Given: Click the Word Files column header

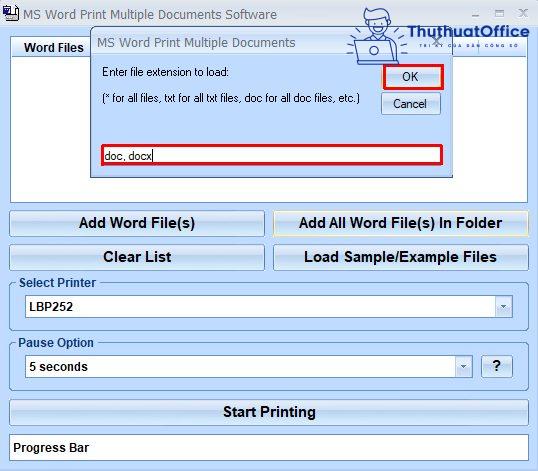Looking at the screenshot, I should (x=54, y=47).
